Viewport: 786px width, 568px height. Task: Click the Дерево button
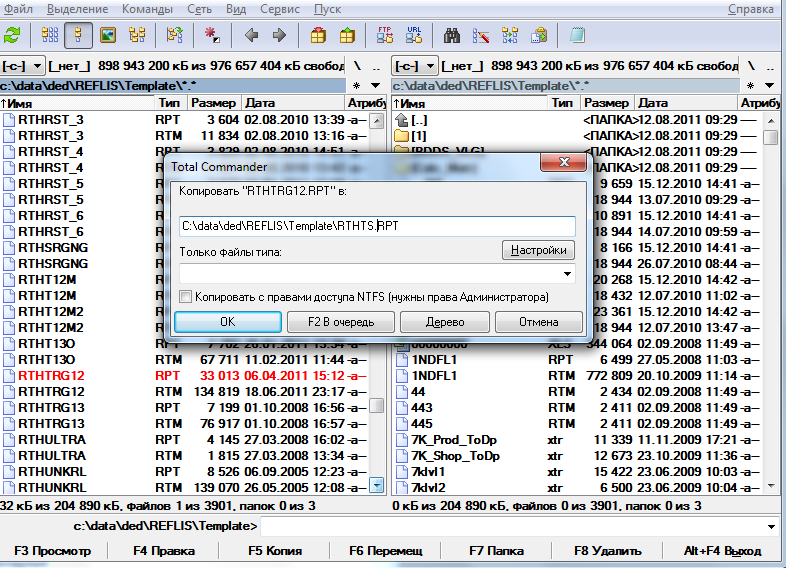point(445,322)
